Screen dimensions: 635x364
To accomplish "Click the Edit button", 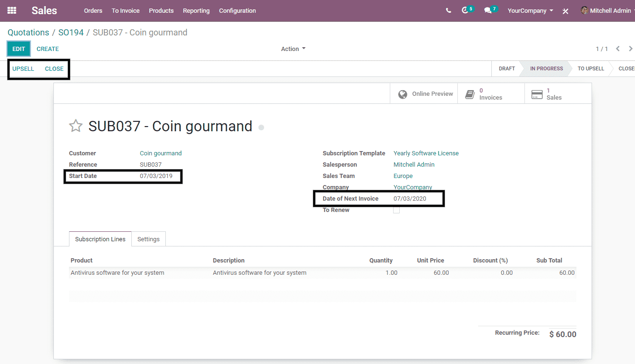I will 19,49.
